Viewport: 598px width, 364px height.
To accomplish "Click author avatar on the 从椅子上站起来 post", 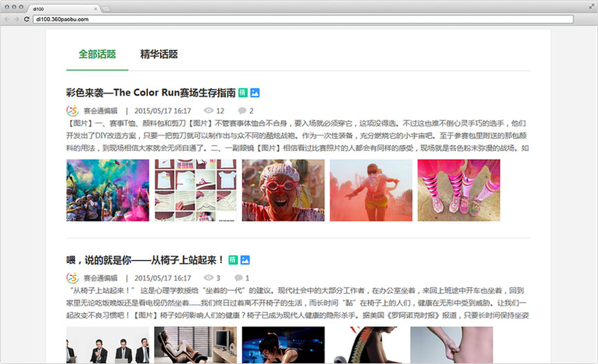I will pos(73,278).
